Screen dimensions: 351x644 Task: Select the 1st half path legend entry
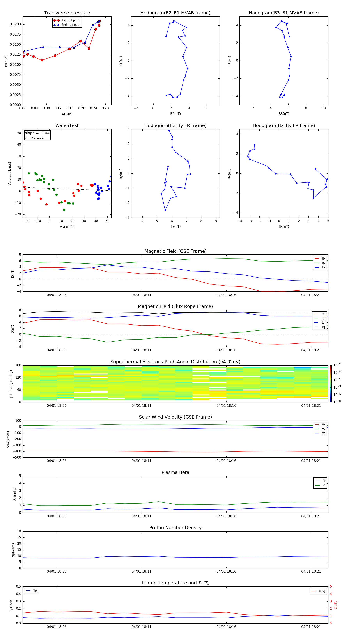67,20
